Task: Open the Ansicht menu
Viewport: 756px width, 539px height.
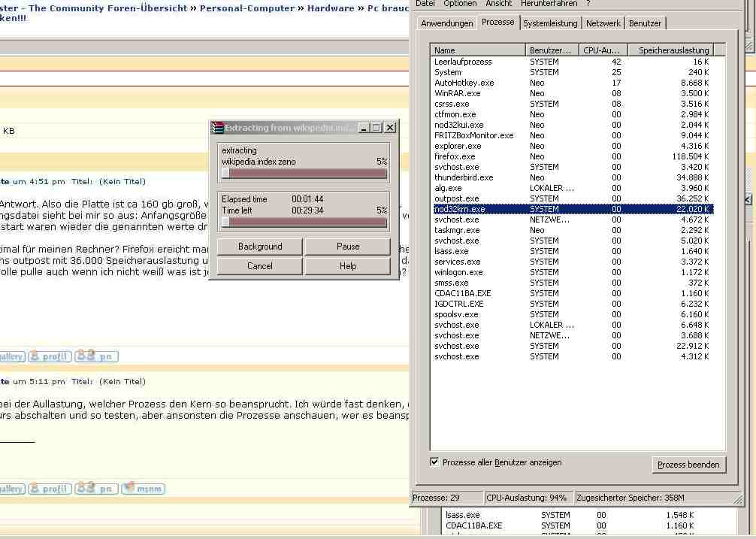Action: point(499,4)
